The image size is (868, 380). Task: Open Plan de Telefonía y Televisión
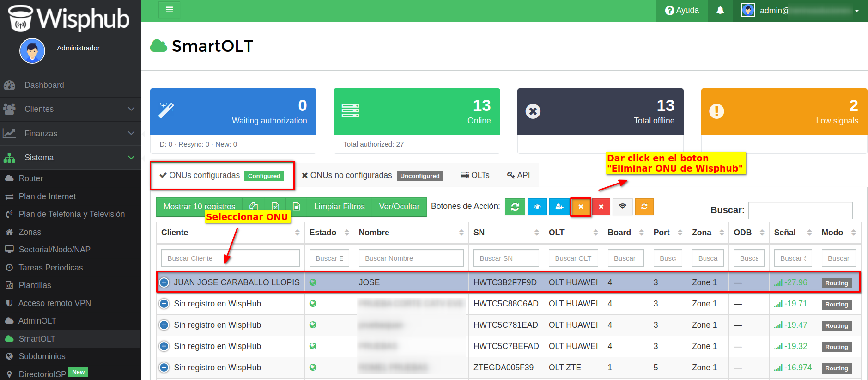pos(70,214)
